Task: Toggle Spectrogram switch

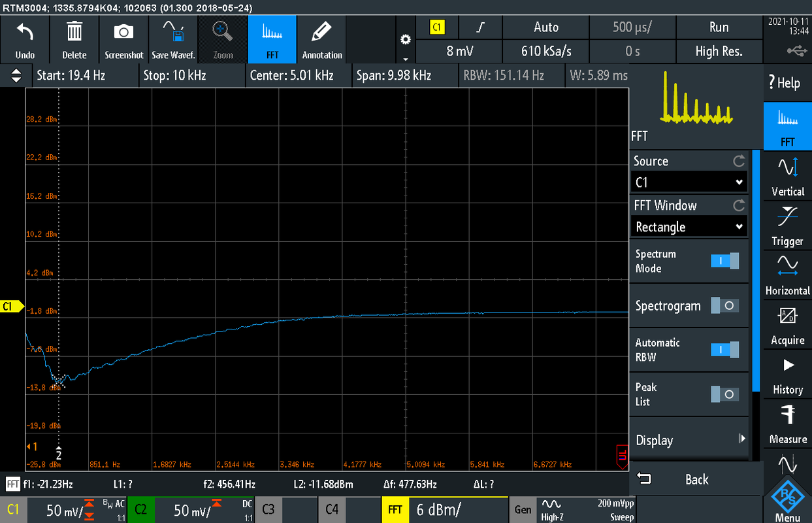Action: (x=724, y=305)
